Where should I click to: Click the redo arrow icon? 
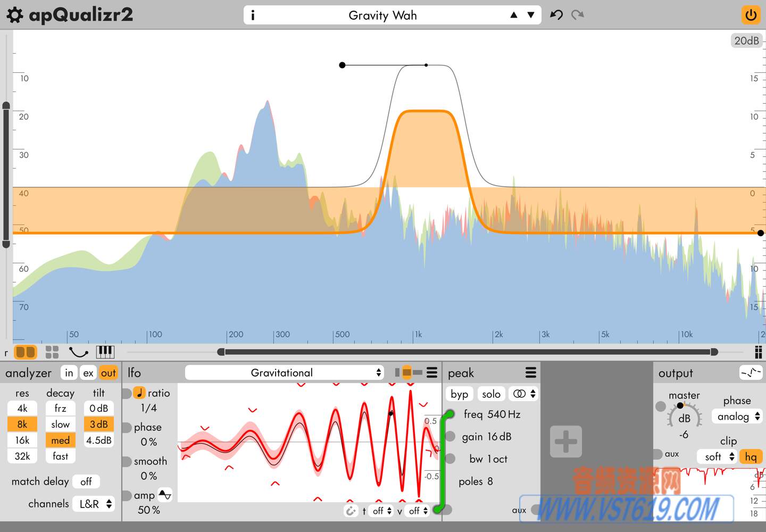click(577, 15)
